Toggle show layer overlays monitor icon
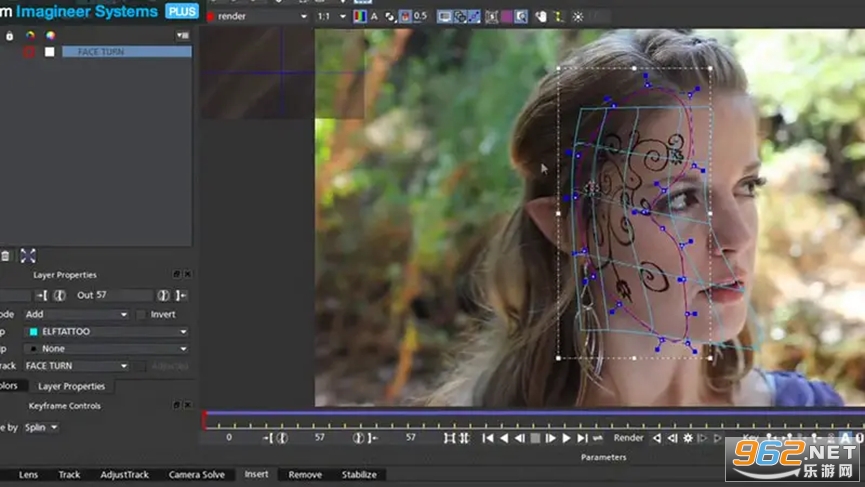 [x=445, y=17]
